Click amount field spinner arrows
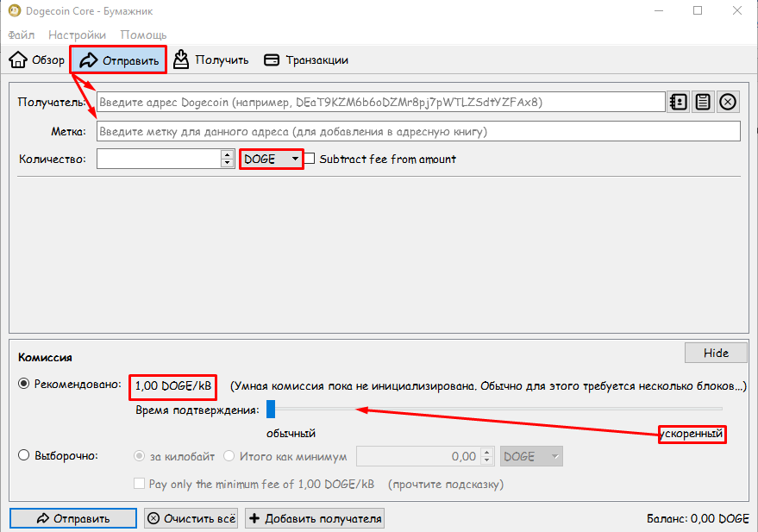The height and width of the screenshot is (532, 758). click(x=228, y=159)
